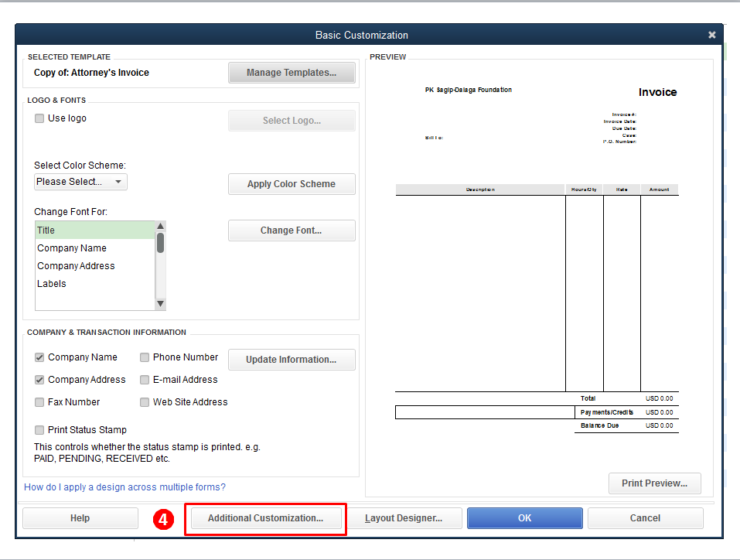Enable the E-mail Address checkbox

[145, 380]
